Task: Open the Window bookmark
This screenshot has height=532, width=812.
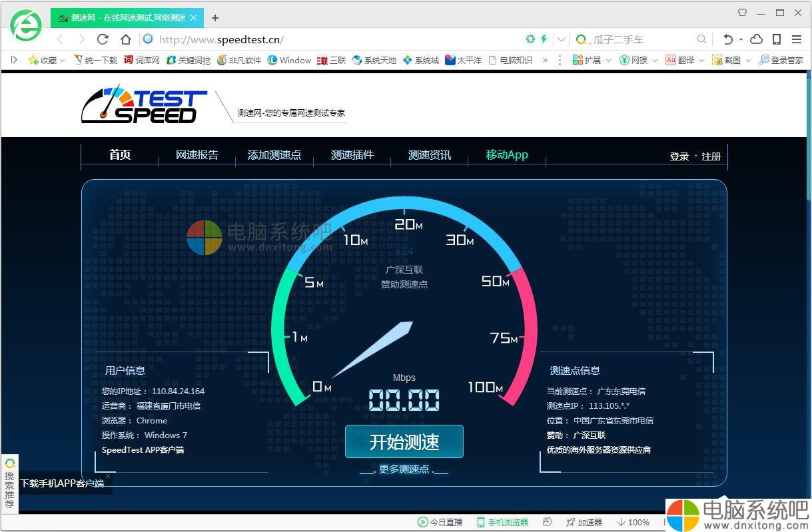Action: [x=289, y=60]
